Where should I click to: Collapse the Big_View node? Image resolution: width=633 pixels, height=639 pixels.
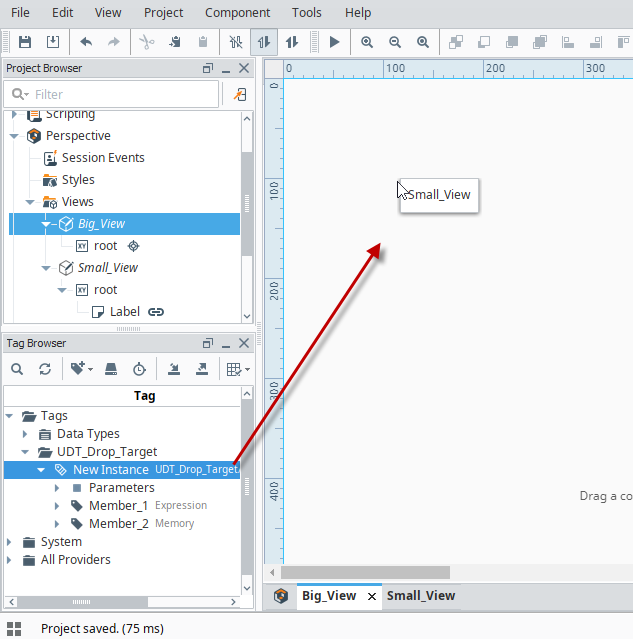46,224
